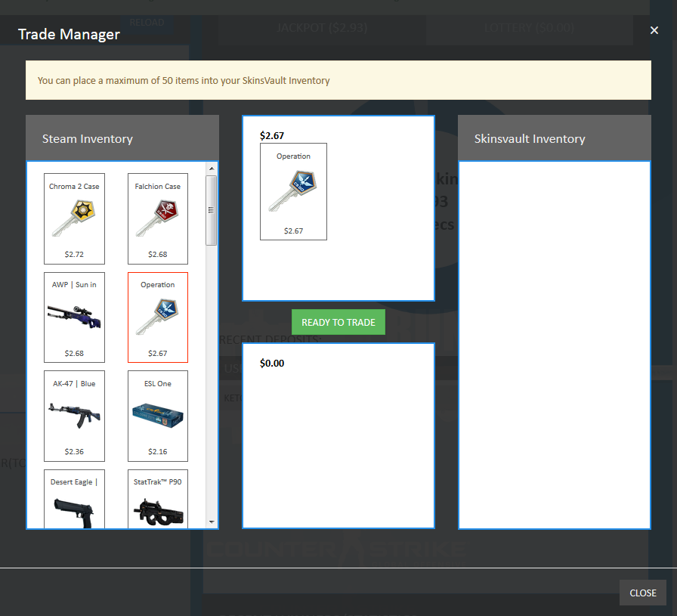
Task: Click the Steam Inventory scrollbar thumb
Action: tap(212, 210)
